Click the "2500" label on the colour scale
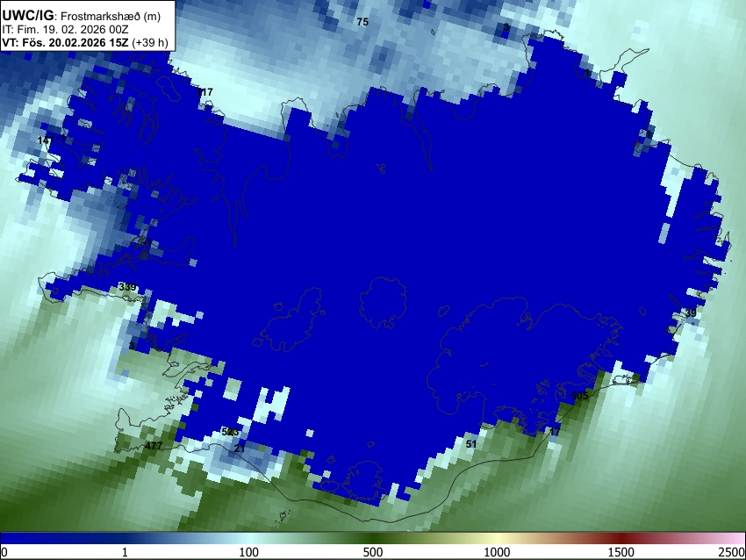 [733, 552]
